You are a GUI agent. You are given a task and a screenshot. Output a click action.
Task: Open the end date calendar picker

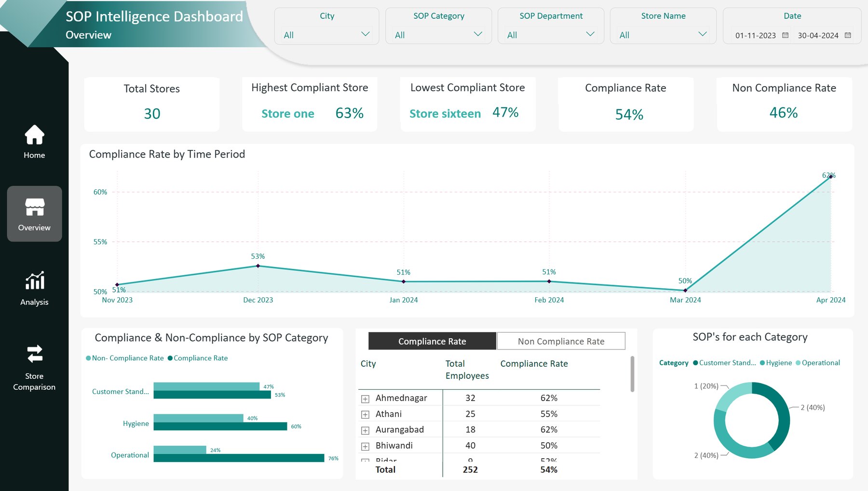click(848, 35)
